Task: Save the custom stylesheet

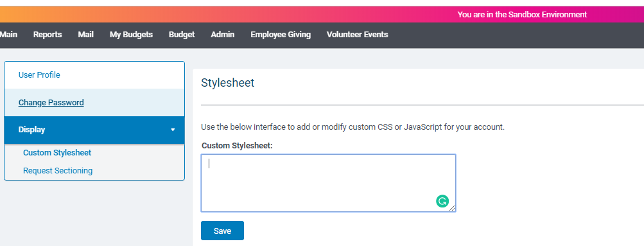Action: pyautogui.click(x=222, y=231)
